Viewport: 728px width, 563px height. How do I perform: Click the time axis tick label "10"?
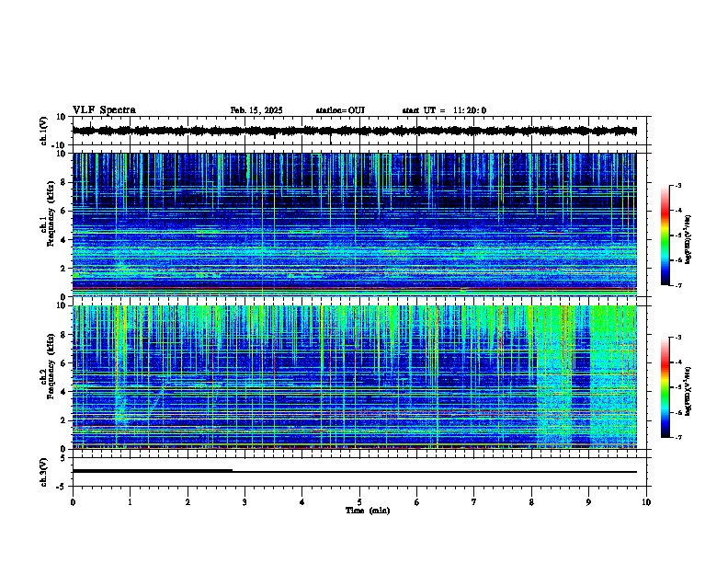tap(646, 502)
